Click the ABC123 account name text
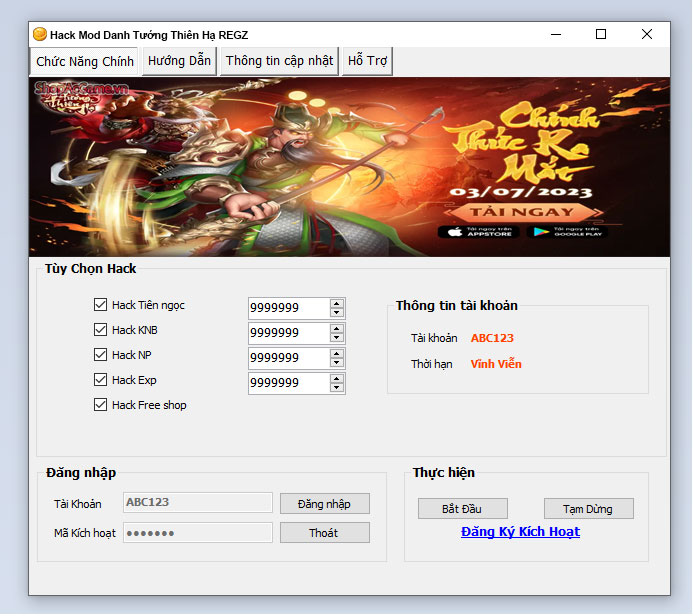The width and height of the screenshot is (693, 616). (x=492, y=338)
